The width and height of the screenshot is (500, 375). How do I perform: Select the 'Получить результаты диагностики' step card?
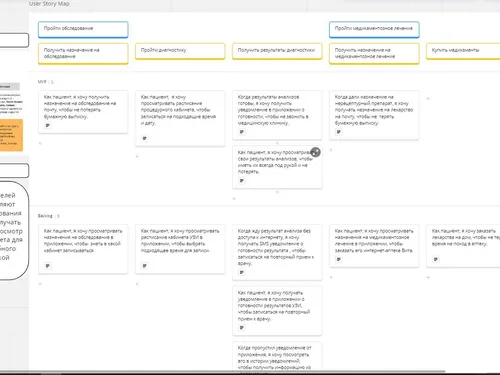click(277, 51)
